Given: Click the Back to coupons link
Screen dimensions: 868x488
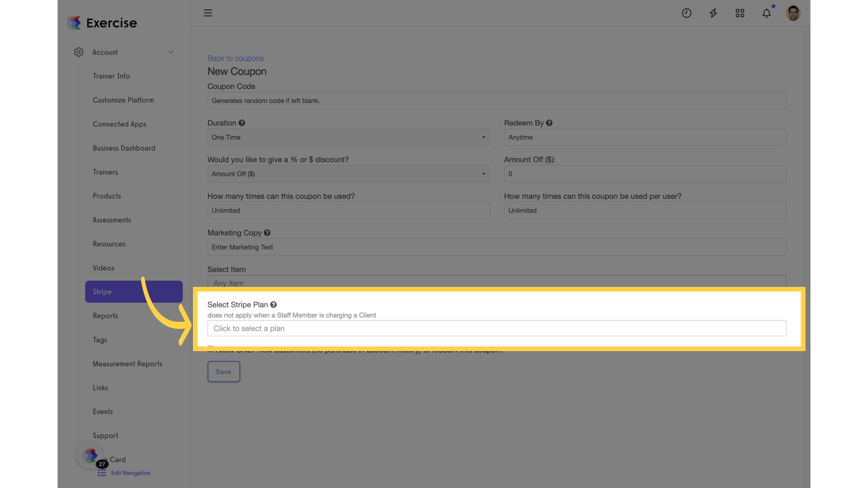Looking at the screenshot, I should (x=235, y=58).
